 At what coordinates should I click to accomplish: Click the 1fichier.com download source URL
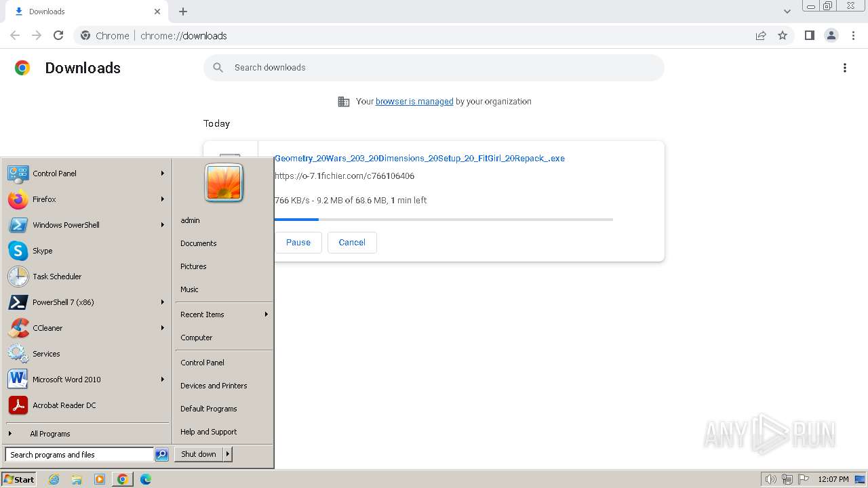click(x=344, y=176)
